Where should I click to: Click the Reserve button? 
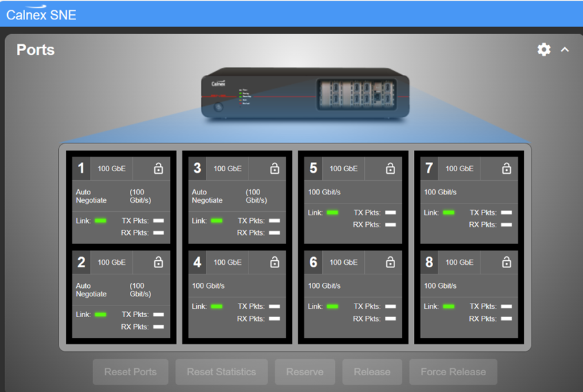click(305, 372)
